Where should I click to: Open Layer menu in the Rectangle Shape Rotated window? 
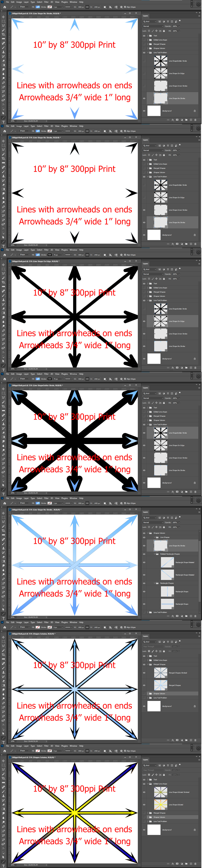point(26,498)
